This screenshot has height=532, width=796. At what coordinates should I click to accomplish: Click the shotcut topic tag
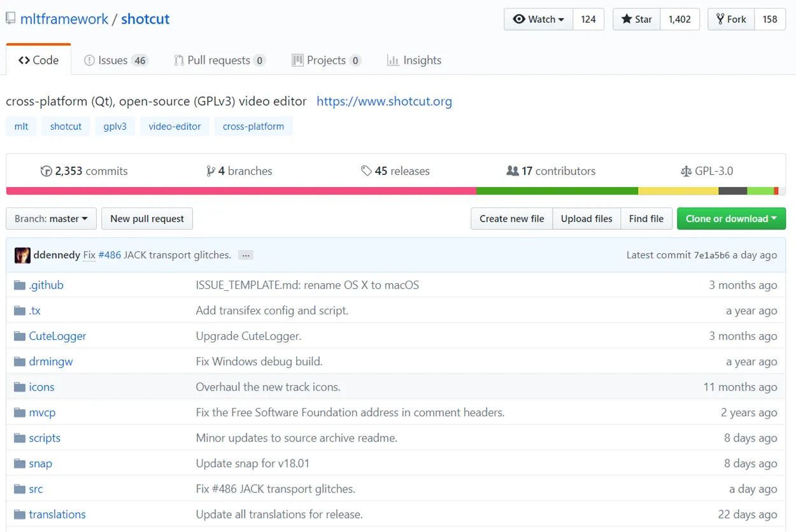click(x=66, y=126)
